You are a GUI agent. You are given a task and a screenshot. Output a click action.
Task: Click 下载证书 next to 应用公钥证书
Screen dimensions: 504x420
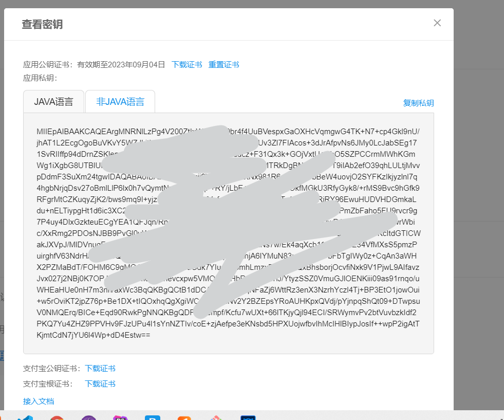[x=186, y=64]
